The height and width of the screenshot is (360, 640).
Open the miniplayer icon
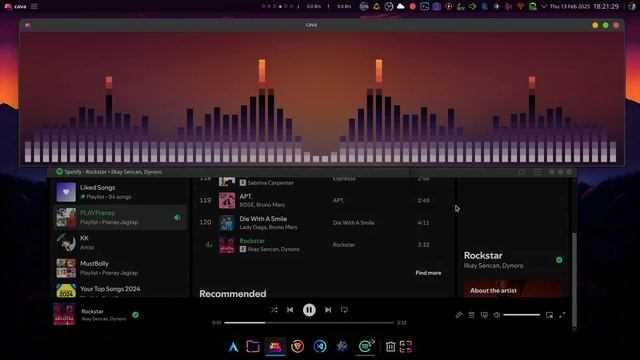click(549, 315)
